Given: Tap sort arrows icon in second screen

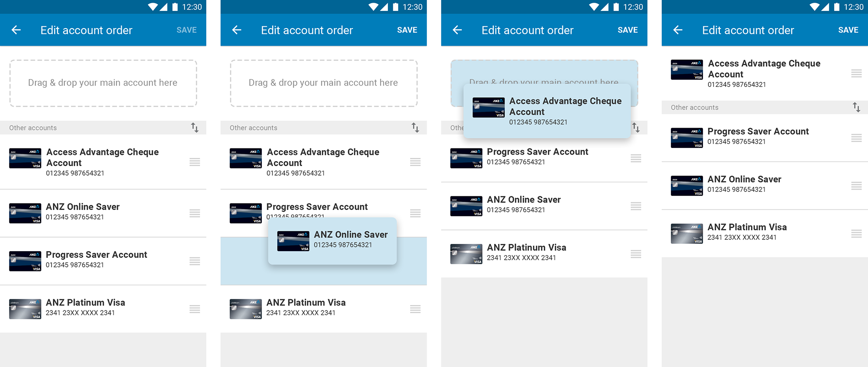Looking at the screenshot, I should pos(415,128).
